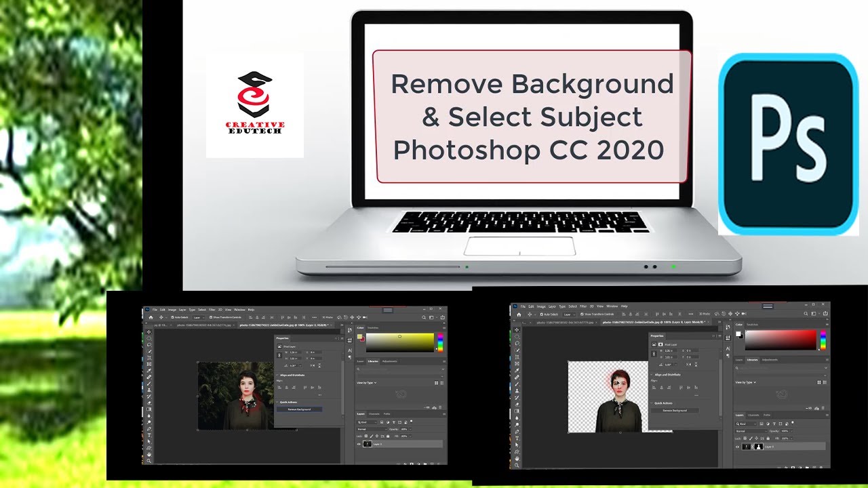Pick color in left window yellow color field
The width and height of the screenshot is (868, 488).
coord(399,342)
